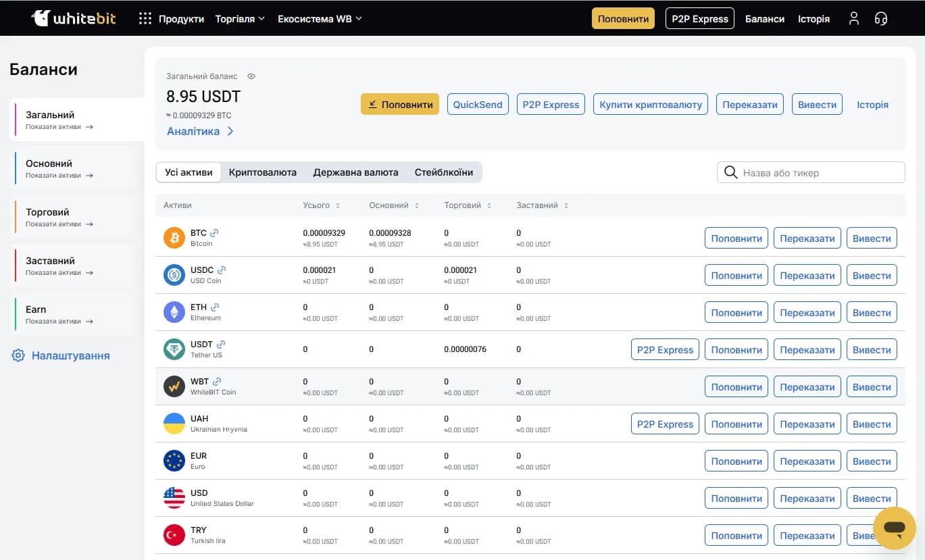Click Переказати in balance summary

[750, 104]
